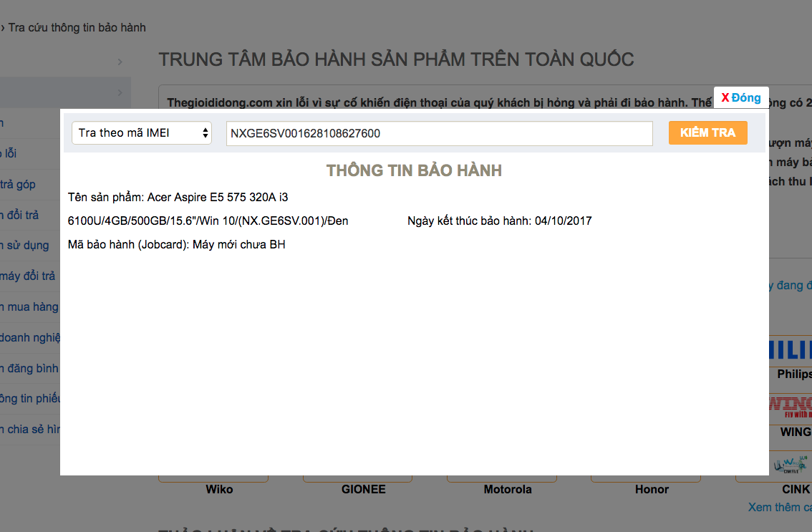Open the 'đổi trả' sidebar item
The width and height of the screenshot is (812, 532).
tap(19, 215)
